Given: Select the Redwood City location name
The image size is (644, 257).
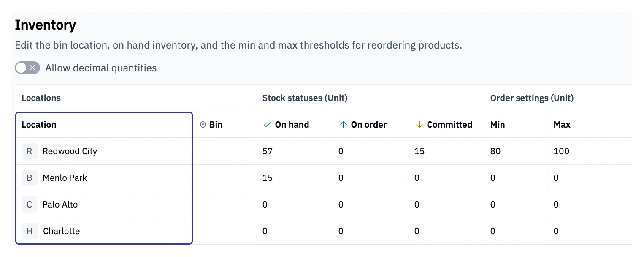Looking at the screenshot, I should [70, 151].
